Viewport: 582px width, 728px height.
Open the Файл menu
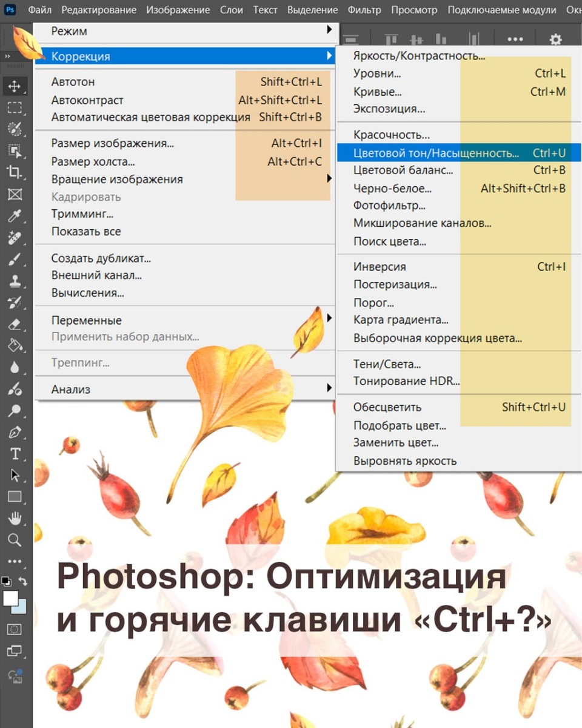click(x=39, y=10)
